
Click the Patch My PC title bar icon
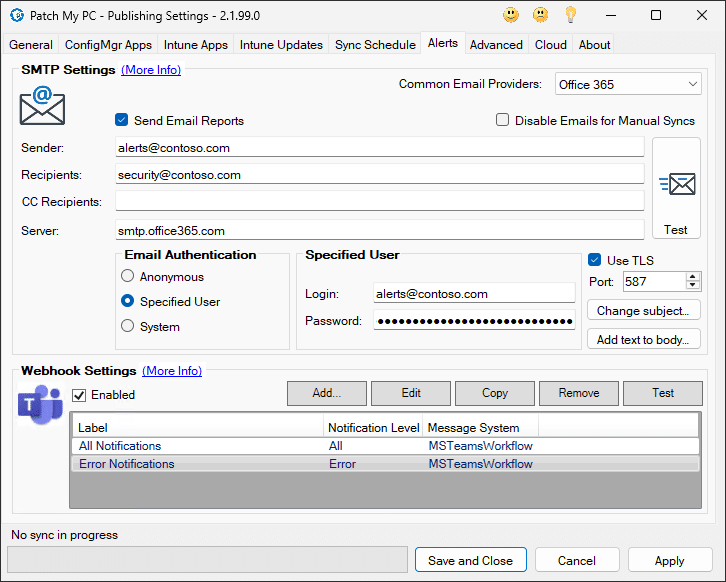16,15
